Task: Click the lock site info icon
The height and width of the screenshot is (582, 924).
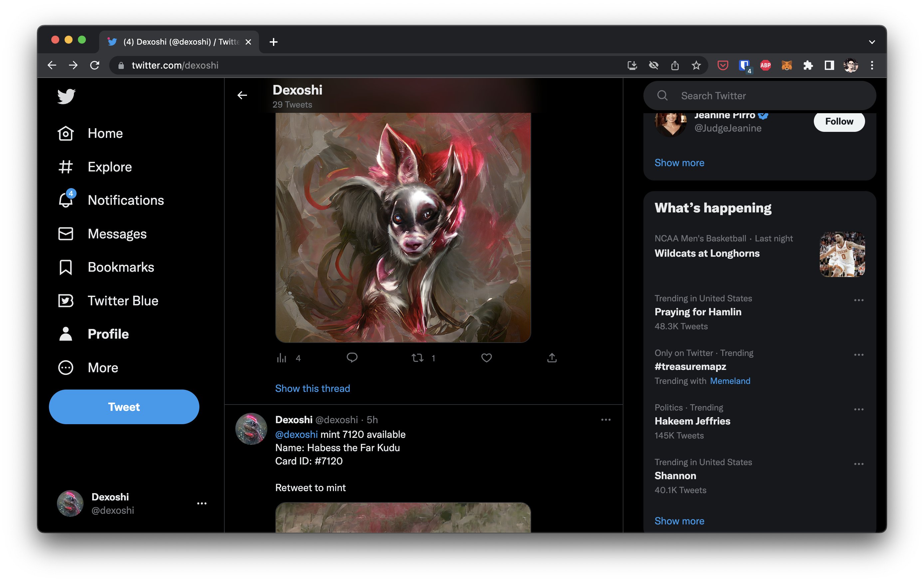Action: tap(121, 65)
